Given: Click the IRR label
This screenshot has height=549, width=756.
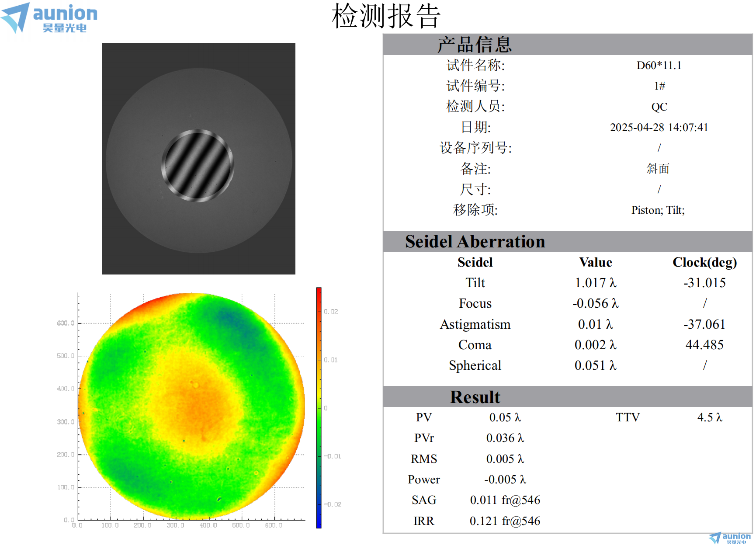Looking at the screenshot, I should point(424,521).
